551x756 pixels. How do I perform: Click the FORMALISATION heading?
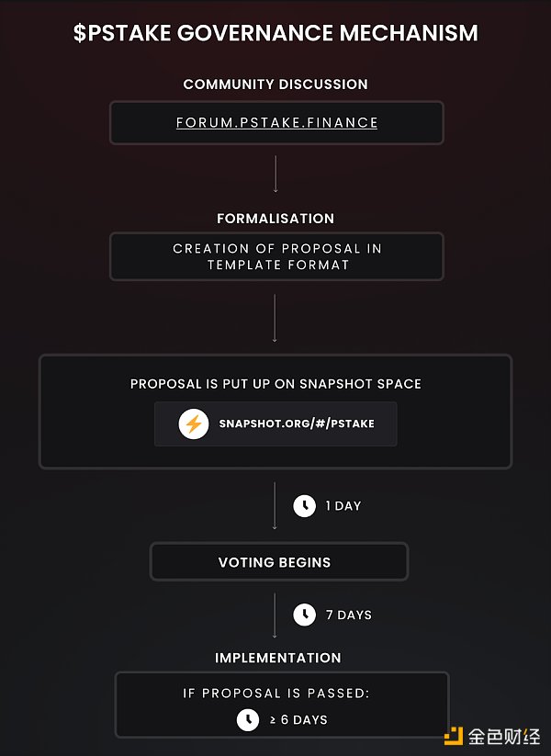pyautogui.click(x=275, y=219)
